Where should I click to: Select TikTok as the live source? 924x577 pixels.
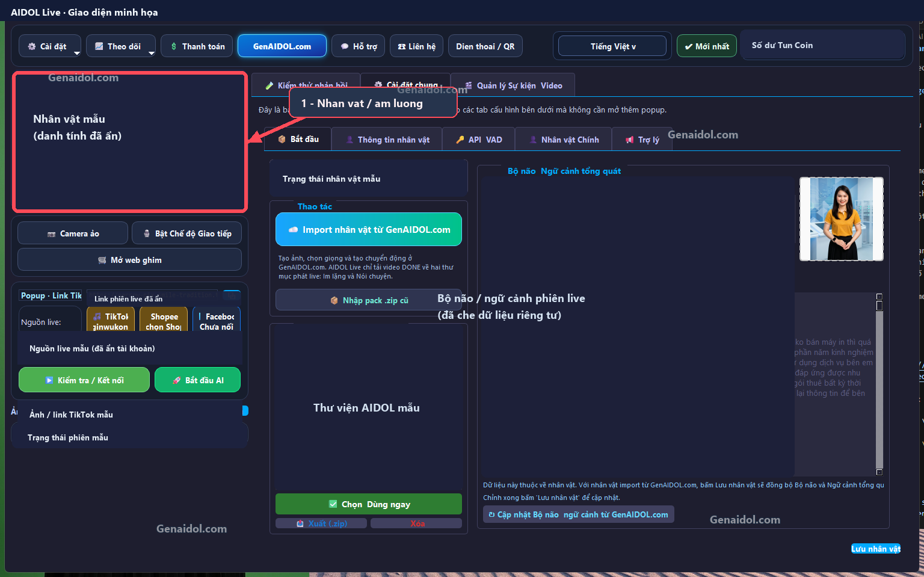tap(111, 319)
